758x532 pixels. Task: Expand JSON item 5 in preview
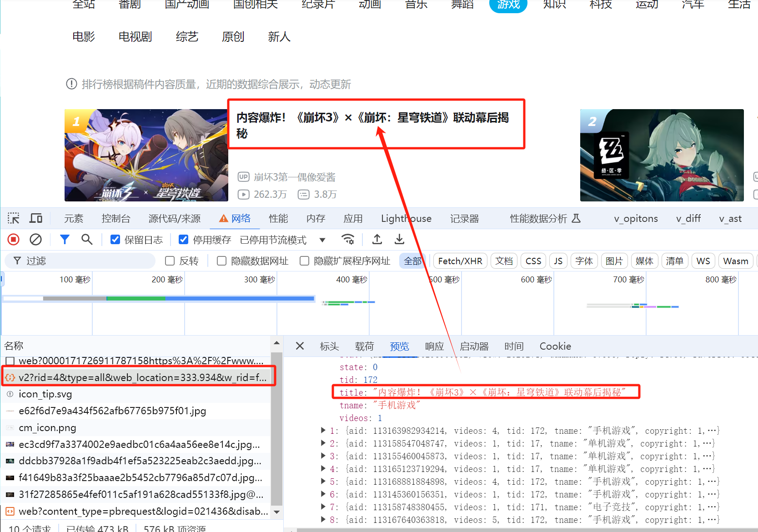pos(323,481)
